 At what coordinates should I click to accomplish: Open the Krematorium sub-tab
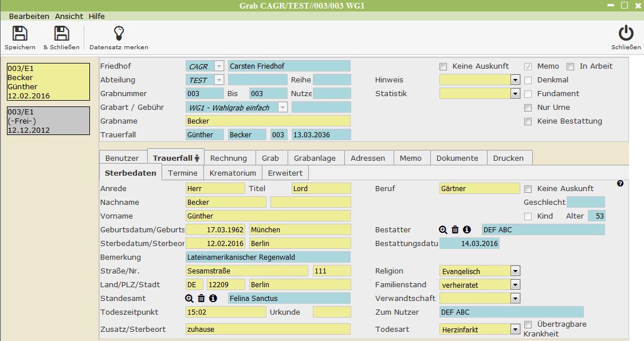click(x=233, y=173)
